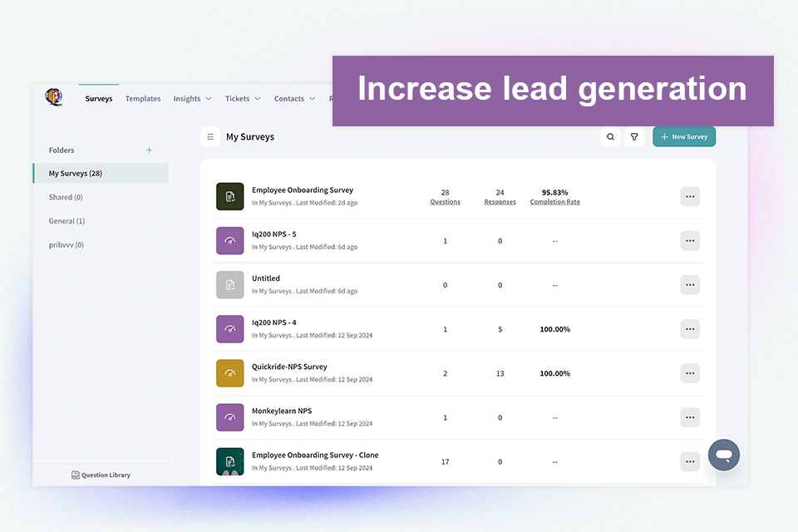Select the Shared (0) folder
The height and width of the screenshot is (532, 798).
(66, 196)
